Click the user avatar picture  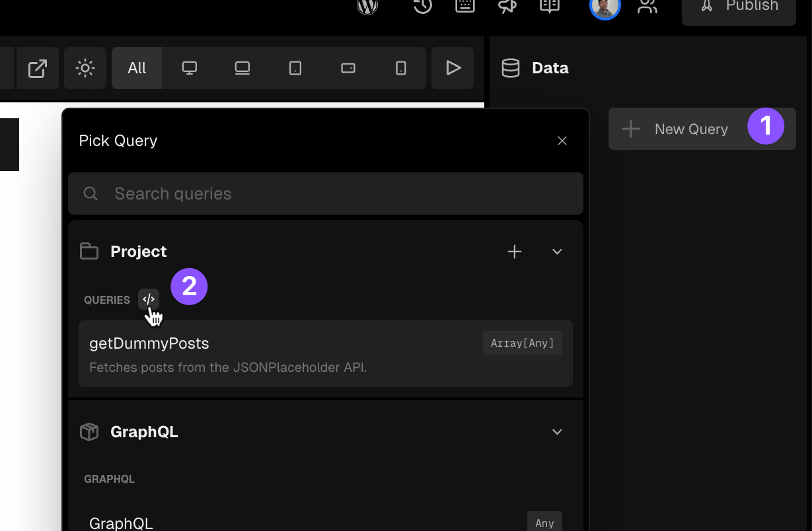point(605,6)
